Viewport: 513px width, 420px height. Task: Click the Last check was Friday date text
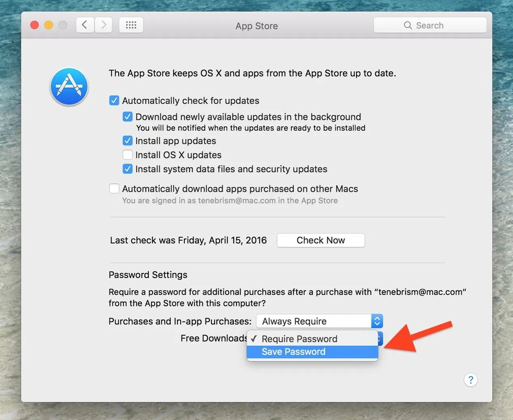pyautogui.click(x=188, y=240)
